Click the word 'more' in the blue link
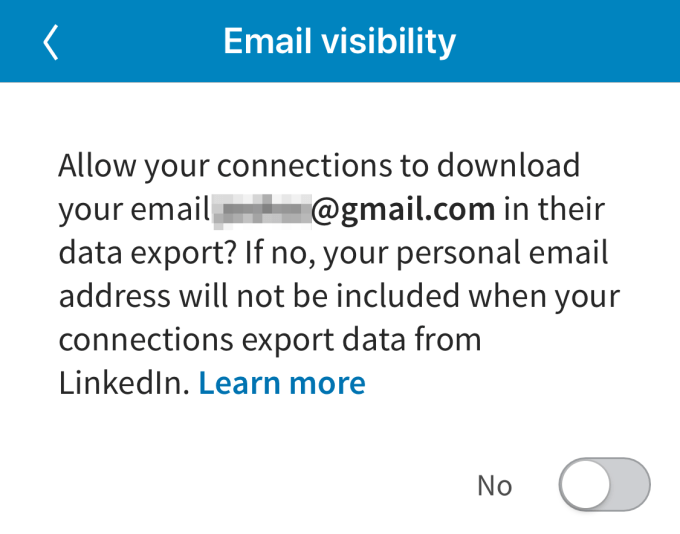680x534 pixels. point(324,383)
